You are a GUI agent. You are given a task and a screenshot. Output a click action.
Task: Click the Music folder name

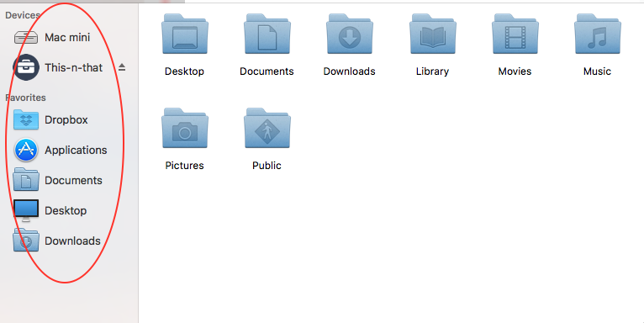597,71
